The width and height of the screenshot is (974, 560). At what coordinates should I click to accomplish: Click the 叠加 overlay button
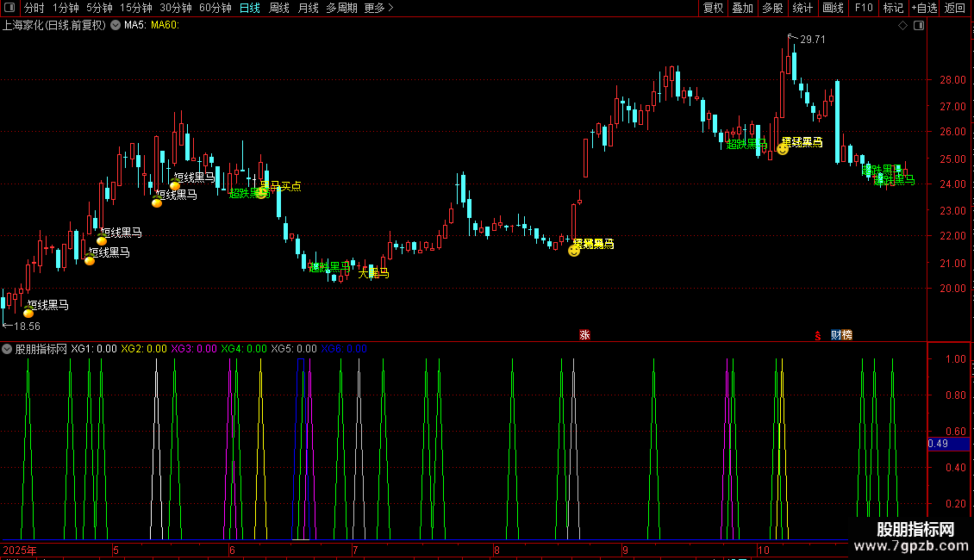[743, 8]
